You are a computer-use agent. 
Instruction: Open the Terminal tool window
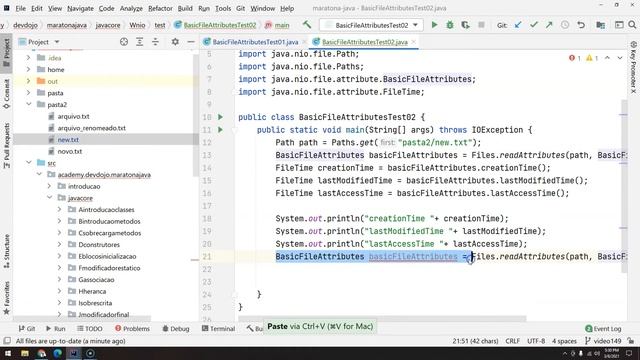pyautogui.click(x=218, y=329)
